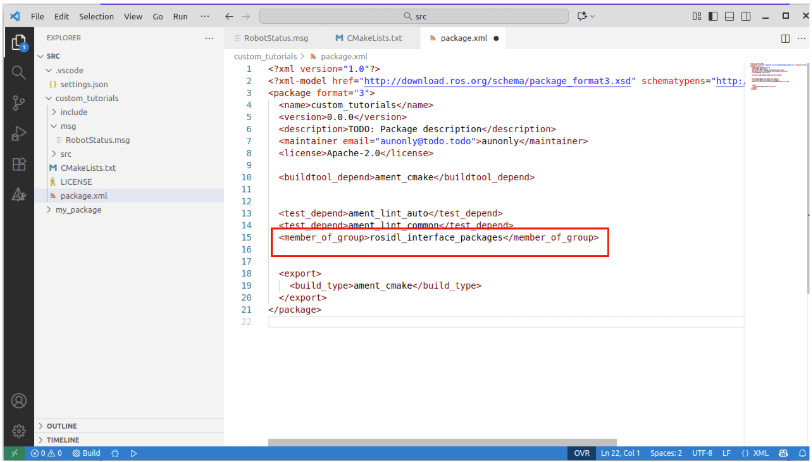The height and width of the screenshot is (462, 812).
Task: Expand the OUTLINE section
Action: (62, 426)
